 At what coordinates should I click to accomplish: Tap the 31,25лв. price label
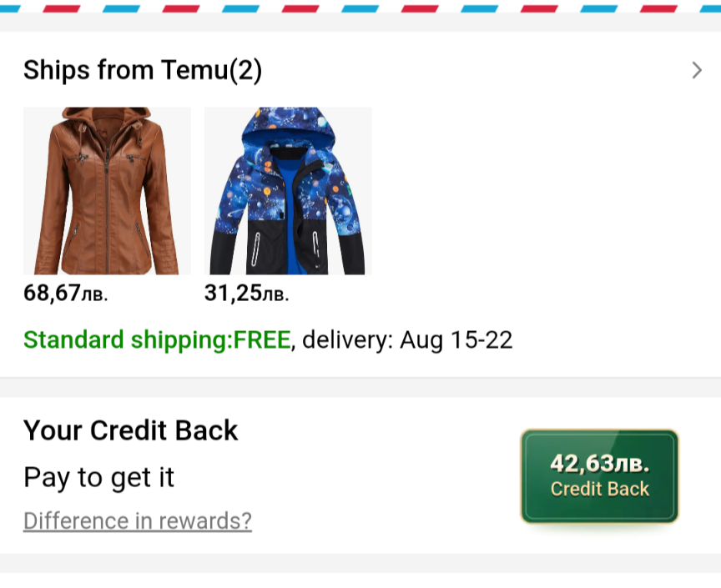(247, 294)
